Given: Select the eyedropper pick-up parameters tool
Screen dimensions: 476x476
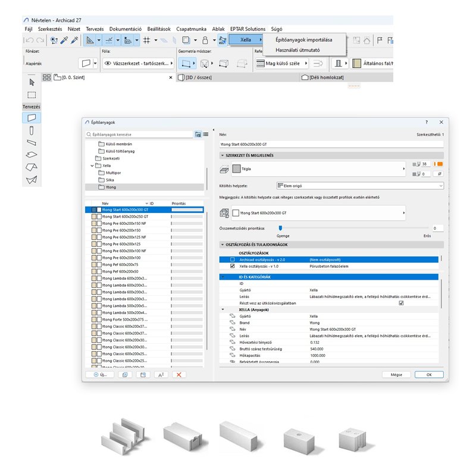Looking at the screenshot, I should pyautogui.click(x=64, y=40).
